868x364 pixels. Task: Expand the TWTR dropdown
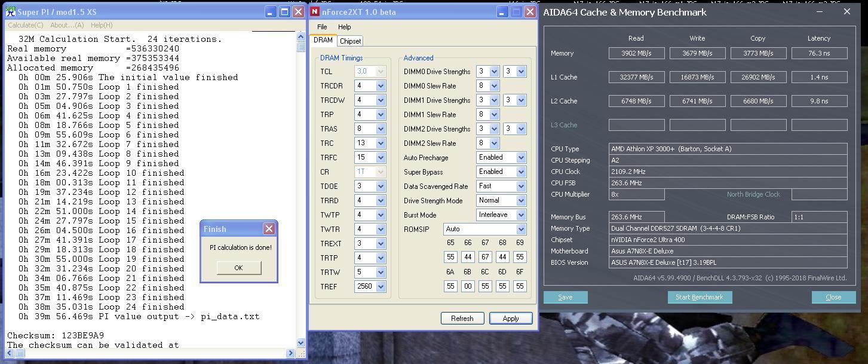(x=381, y=229)
